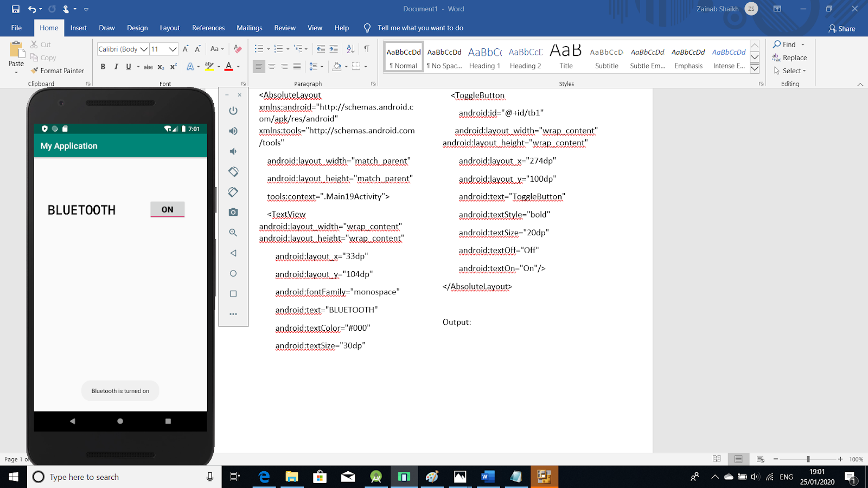Image resolution: width=868 pixels, height=488 pixels.
Task: Increase font size with grow icon
Action: (x=186, y=49)
